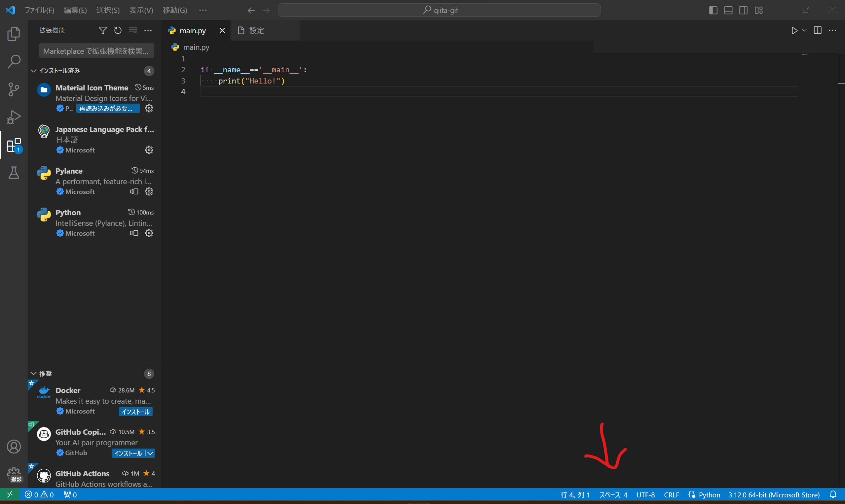Open the ファイル(F) menu

[x=39, y=10]
